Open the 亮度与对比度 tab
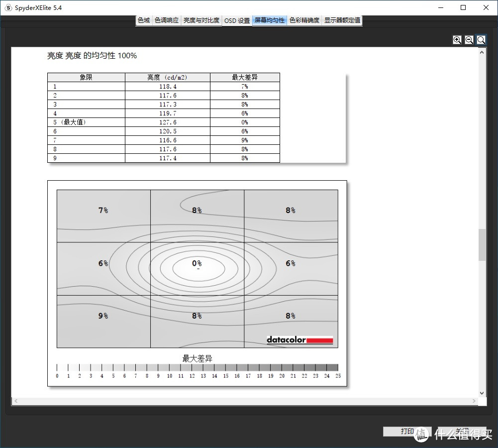 coord(201,20)
